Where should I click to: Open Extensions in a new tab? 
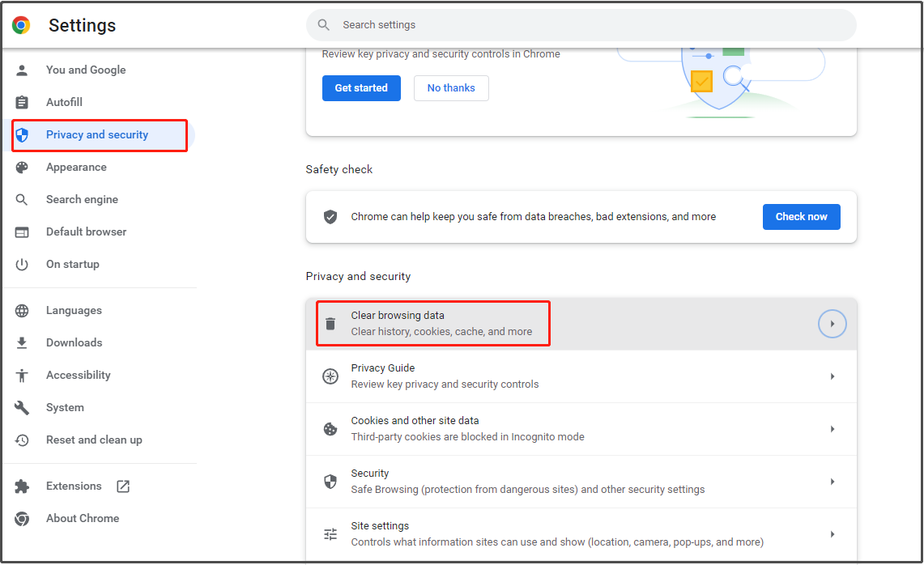point(122,486)
